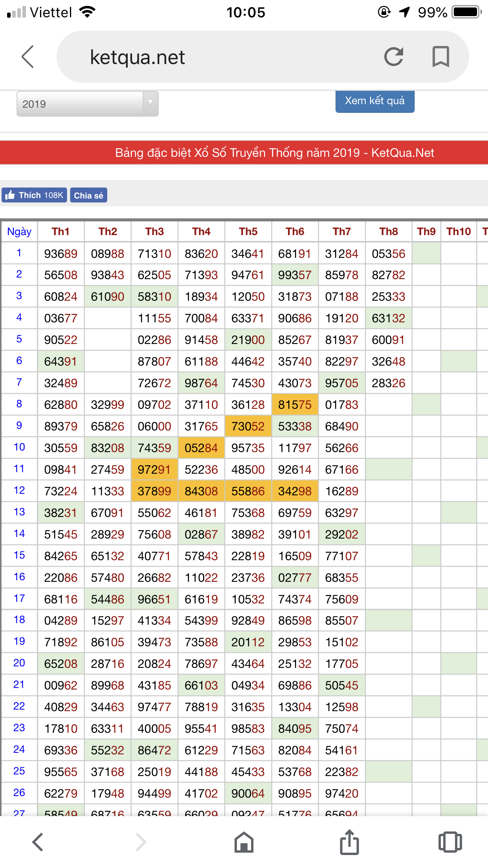This screenshot has width=488, height=868.
Task: Show open tabs with the tabs icon
Action: pos(450,842)
